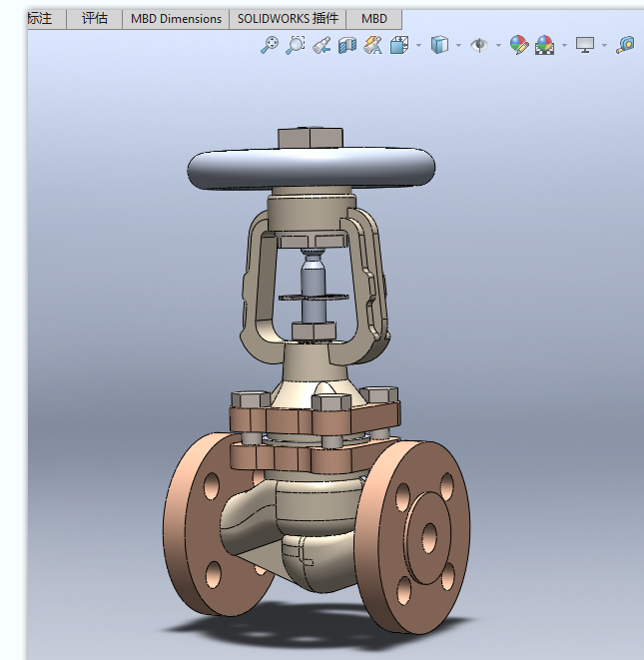Click the Zoom to Fit icon
Screen dimensions: 644x660
pyautogui.click(x=270, y=45)
